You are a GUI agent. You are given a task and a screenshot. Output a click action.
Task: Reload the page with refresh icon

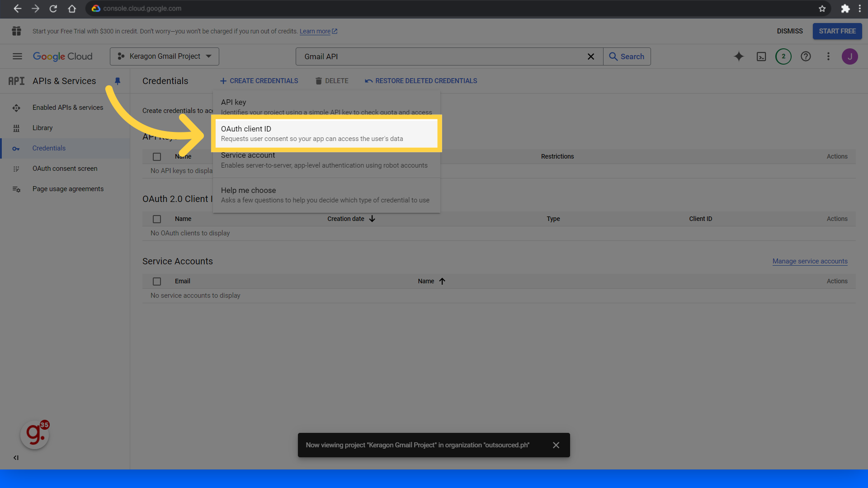53,9
